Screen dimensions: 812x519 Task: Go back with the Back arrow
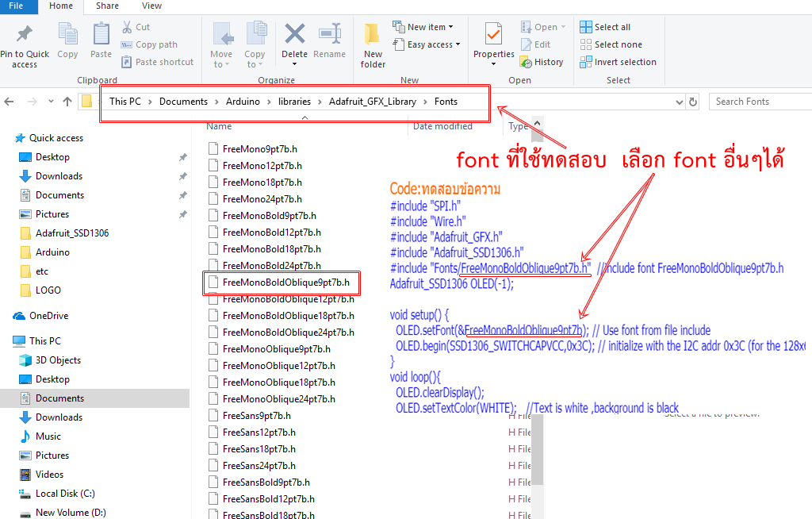[9, 102]
